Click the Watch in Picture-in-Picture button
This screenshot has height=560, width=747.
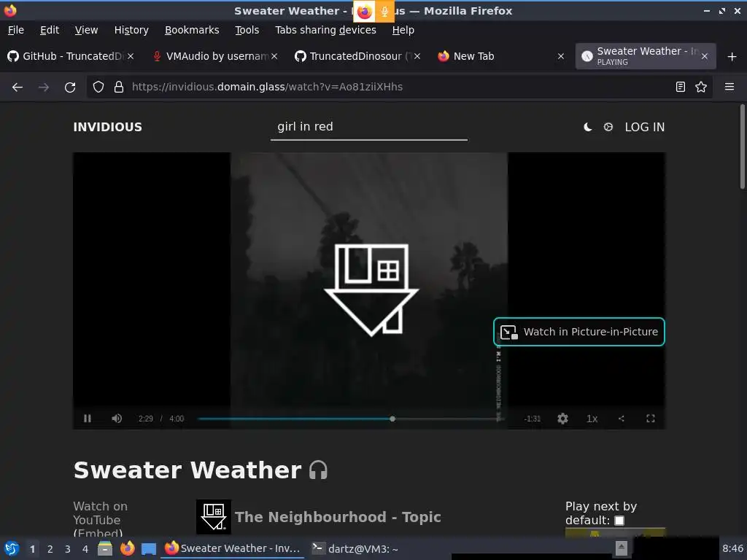point(579,332)
